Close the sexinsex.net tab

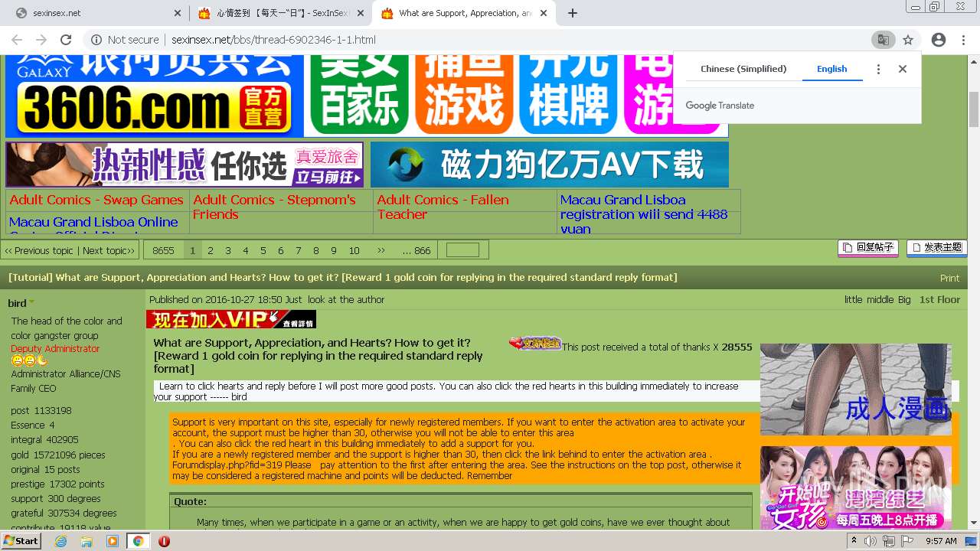click(x=178, y=13)
